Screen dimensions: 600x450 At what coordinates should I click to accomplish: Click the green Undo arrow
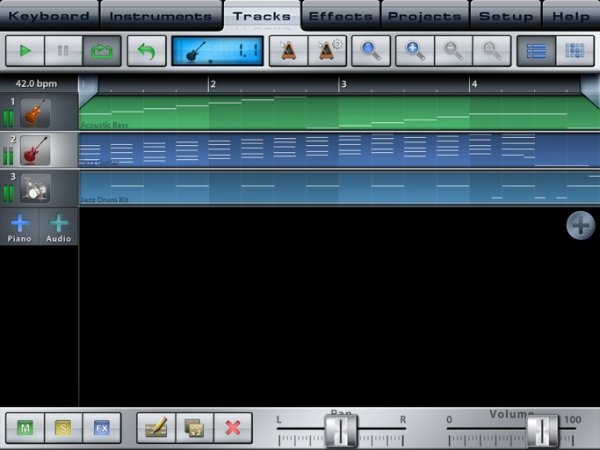pyautogui.click(x=147, y=50)
